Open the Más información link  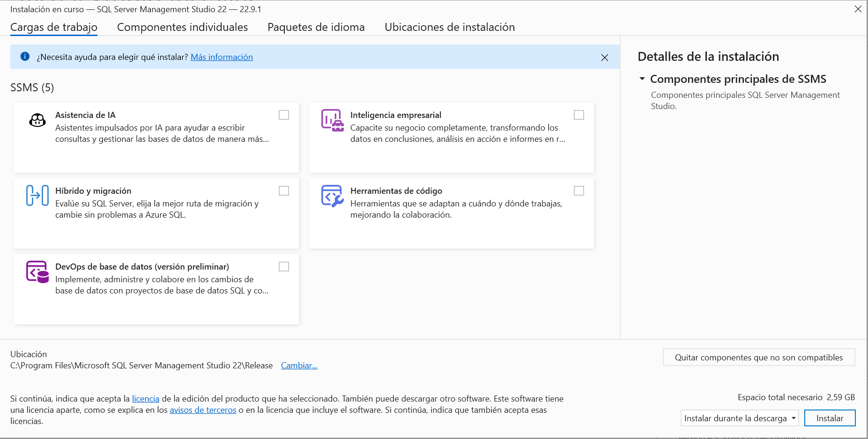(222, 57)
